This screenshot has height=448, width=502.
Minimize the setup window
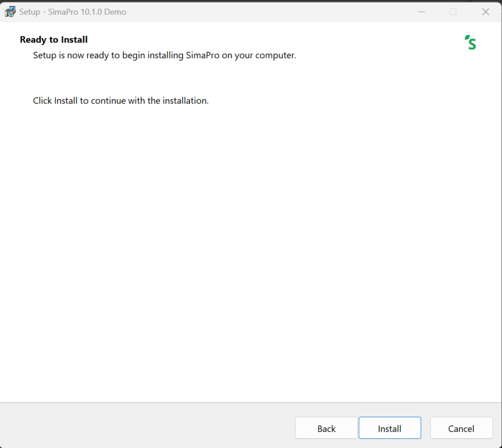click(421, 12)
